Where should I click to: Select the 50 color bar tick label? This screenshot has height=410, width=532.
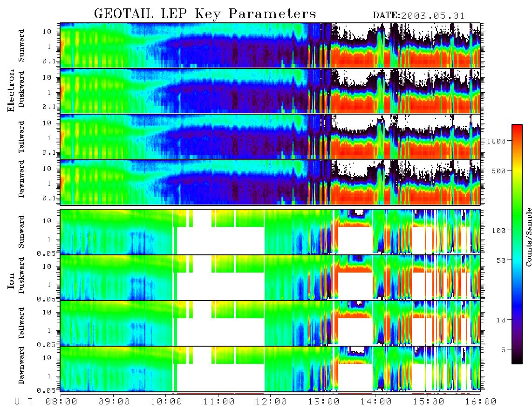(x=501, y=260)
